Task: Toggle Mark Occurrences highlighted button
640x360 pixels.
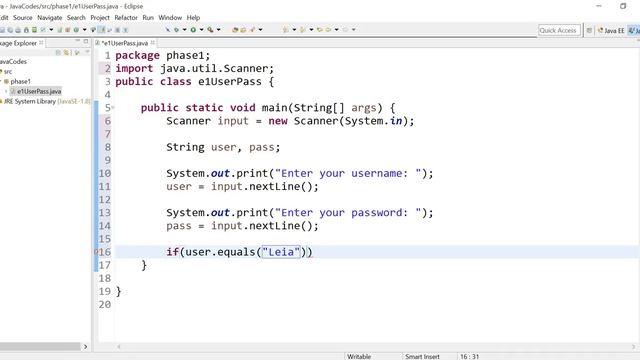Action: (x=101, y=30)
